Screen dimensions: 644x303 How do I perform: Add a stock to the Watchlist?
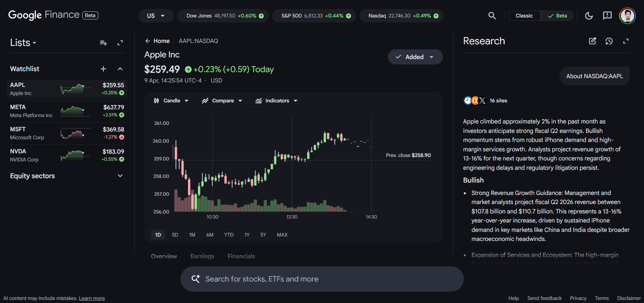[103, 69]
